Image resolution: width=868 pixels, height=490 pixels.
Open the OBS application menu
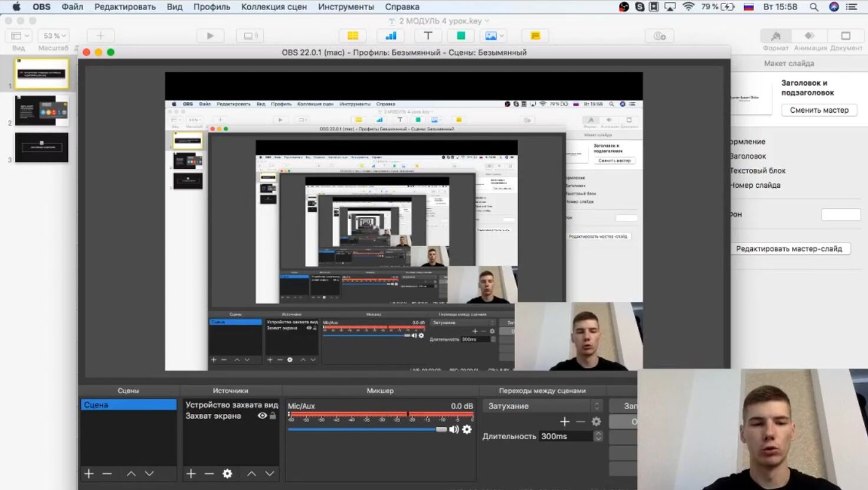[x=41, y=7]
